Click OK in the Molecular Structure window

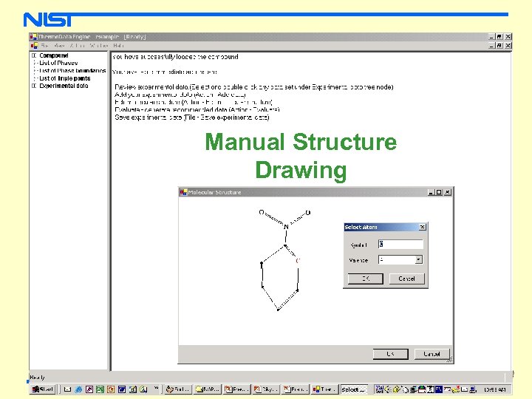pyautogui.click(x=391, y=354)
